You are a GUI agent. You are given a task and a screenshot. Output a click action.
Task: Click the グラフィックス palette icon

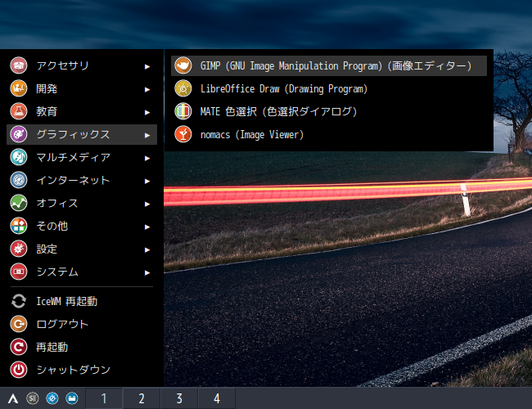19,134
